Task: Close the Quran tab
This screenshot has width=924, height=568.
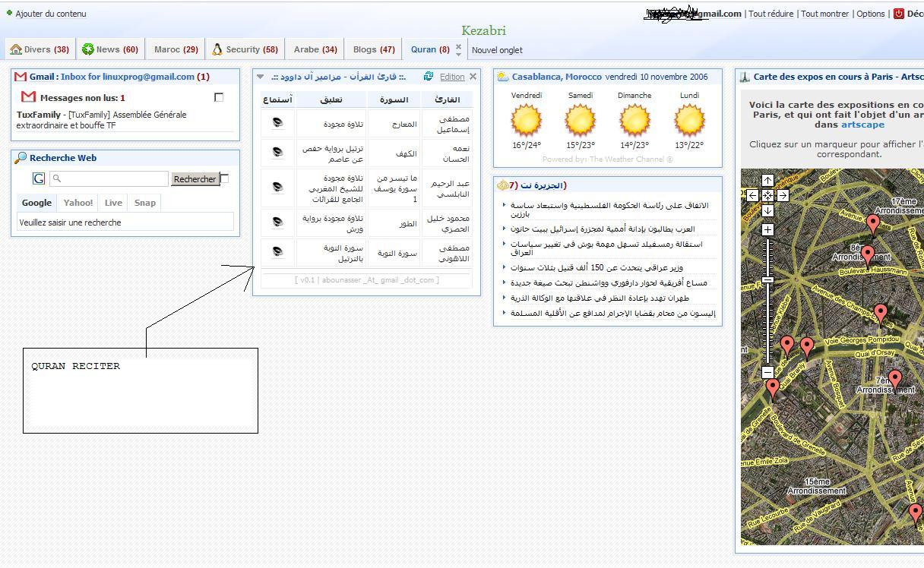Action: [458, 46]
